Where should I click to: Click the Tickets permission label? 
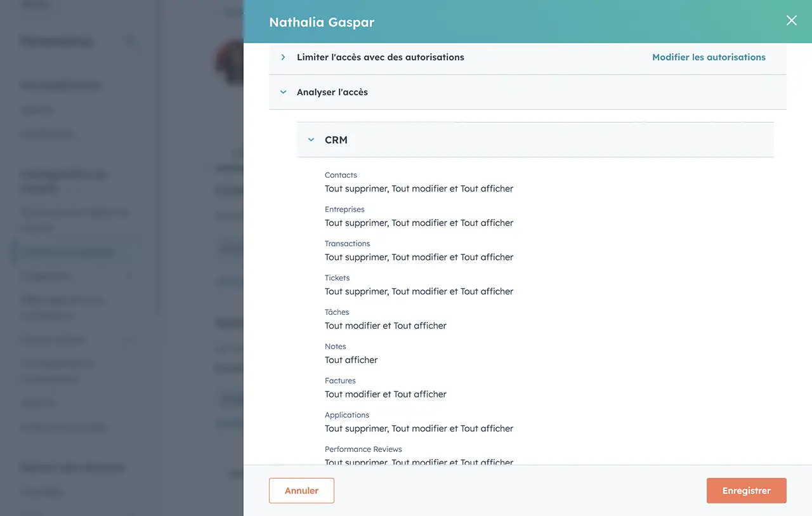(x=337, y=278)
